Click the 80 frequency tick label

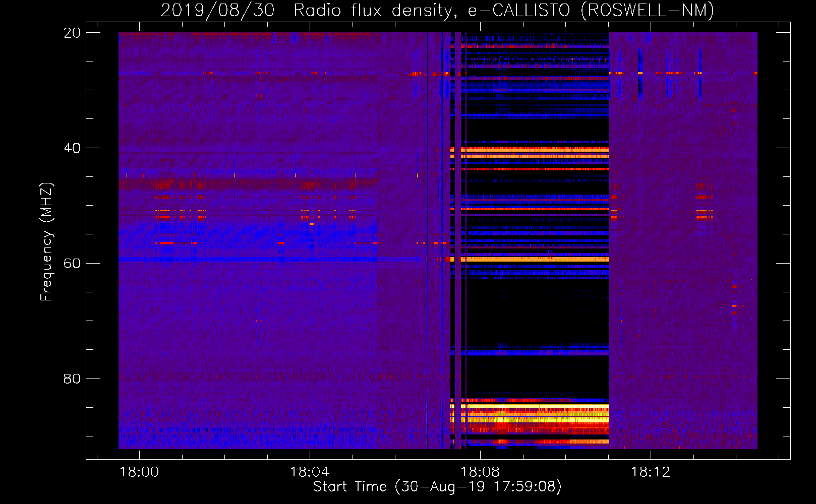point(72,379)
